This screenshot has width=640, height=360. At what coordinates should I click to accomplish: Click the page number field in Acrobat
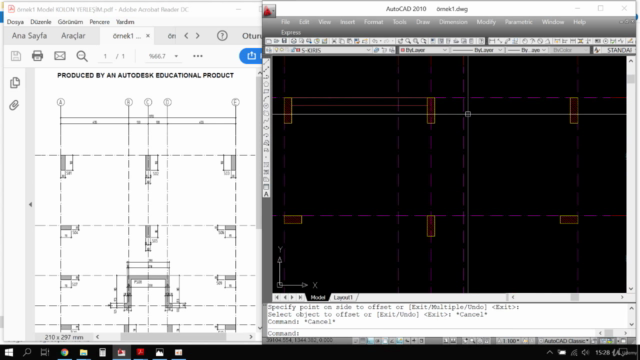[x=105, y=56]
